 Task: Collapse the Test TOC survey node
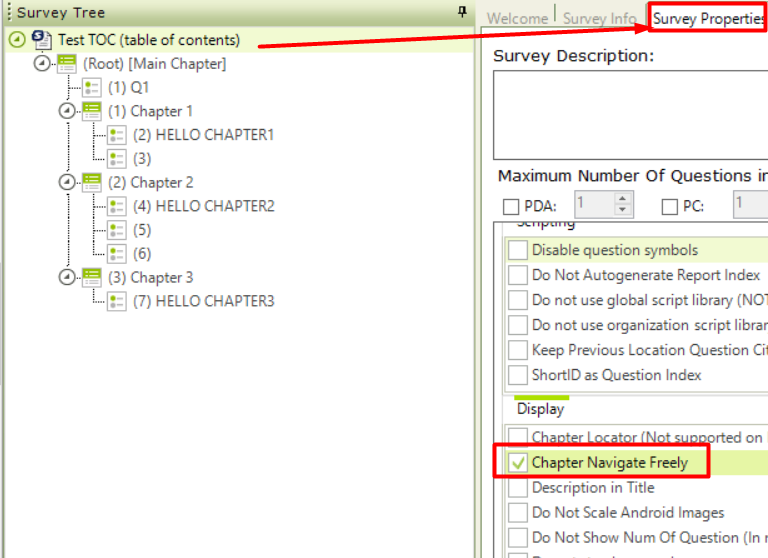tap(17, 40)
